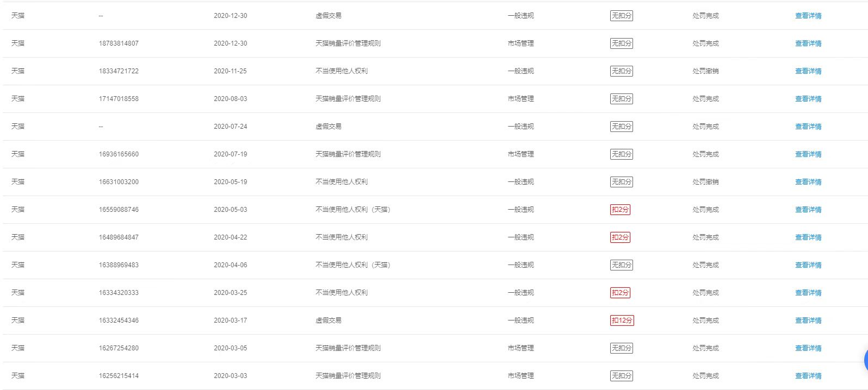The image size is (868, 390).
Task: View details of record 16489684847
Action: tap(808, 237)
